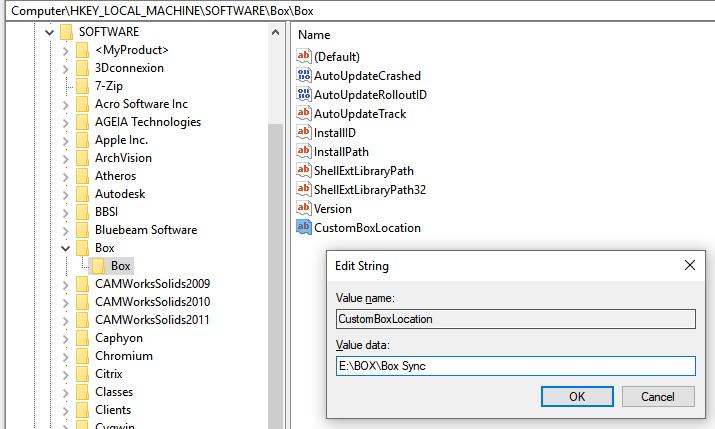Select the AutoUpdateTrack value name
715x429 pixels.
[x=360, y=114]
